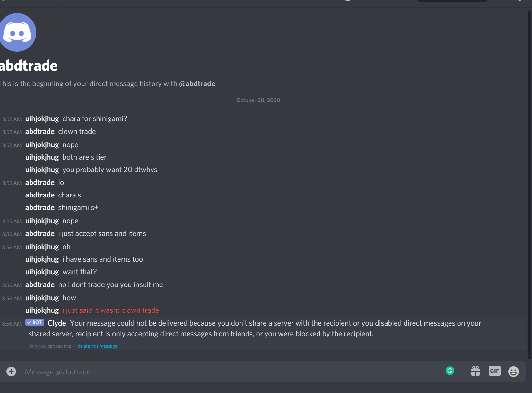Click the "delete this message" link
The image size is (532, 393).
click(x=97, y=346)
